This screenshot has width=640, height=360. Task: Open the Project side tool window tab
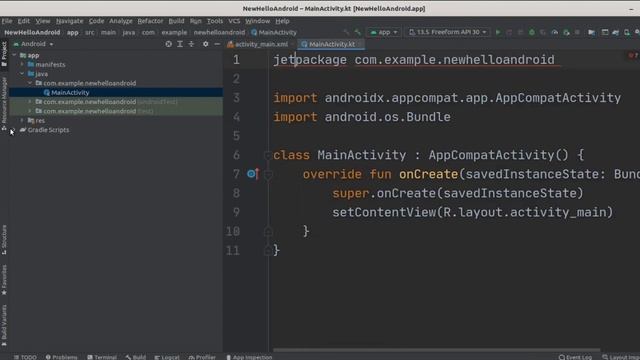click(4, 54)
